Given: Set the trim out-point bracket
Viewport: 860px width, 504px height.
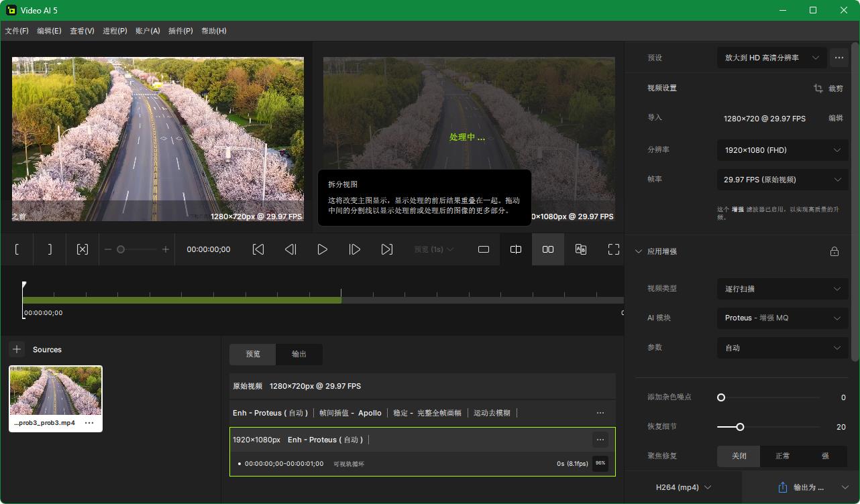Looking at the screenshot, I should pos(50,249).
